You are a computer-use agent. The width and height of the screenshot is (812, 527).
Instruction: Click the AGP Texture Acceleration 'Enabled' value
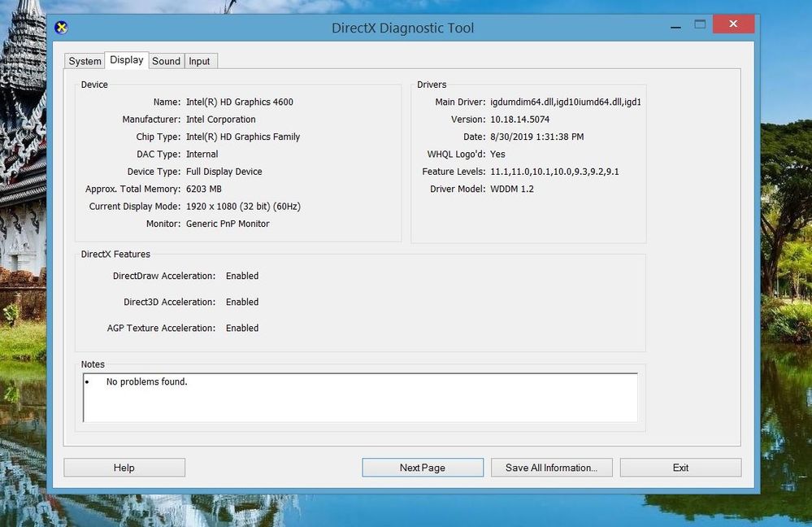tap(242, 328)
